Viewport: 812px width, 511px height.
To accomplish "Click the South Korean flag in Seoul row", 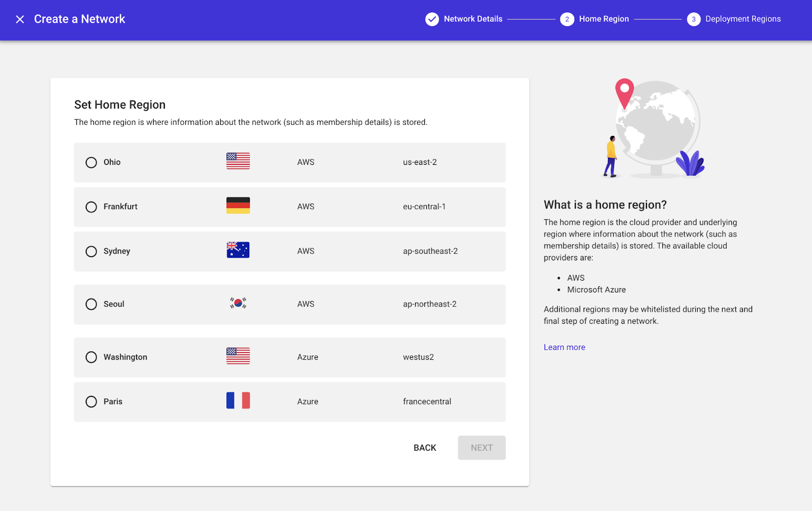I will (x=238, y=302).
